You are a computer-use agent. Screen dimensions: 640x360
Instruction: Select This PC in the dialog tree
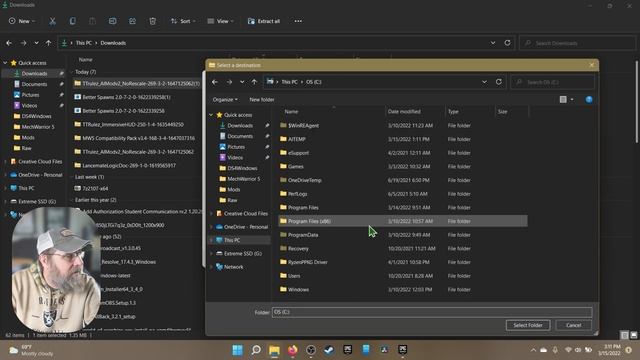click(x=232, y=240)
